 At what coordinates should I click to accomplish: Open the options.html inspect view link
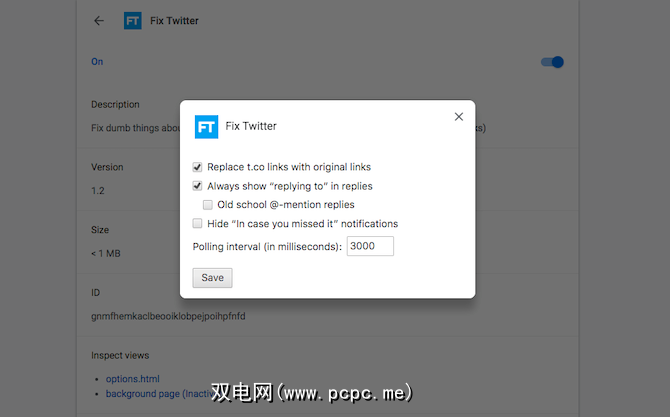click(x=132, y=379)
